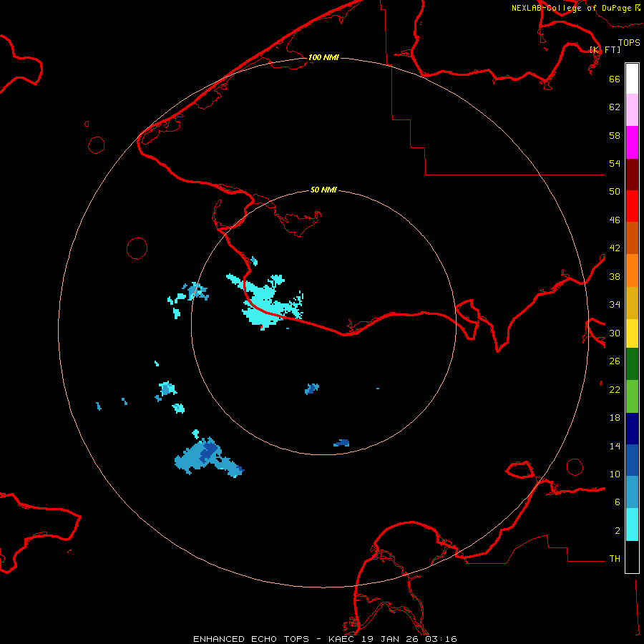The height and width of the screenshot is (644, 644).
Task: Click the light pink legend swatch
Action: 632,109
